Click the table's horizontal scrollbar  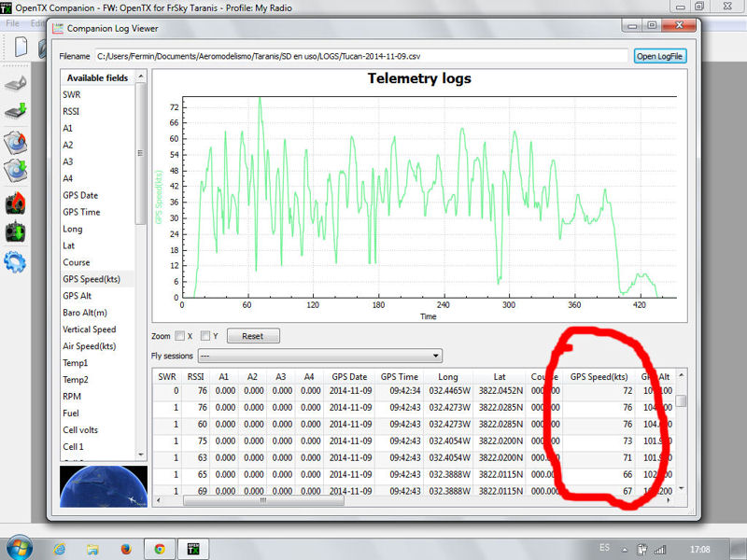(x=261, y=500)
